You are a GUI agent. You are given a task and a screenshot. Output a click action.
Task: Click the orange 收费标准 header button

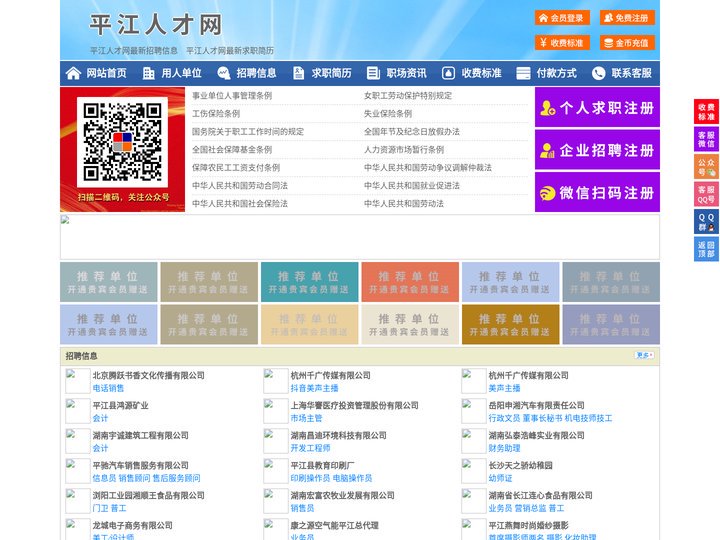click(x=562, y=43)
